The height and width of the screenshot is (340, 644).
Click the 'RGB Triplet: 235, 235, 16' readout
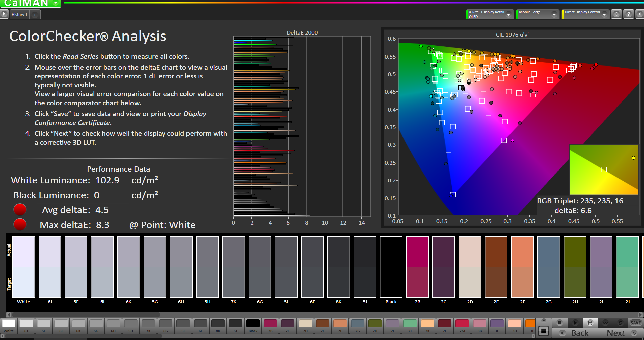[x=580, y=201]
